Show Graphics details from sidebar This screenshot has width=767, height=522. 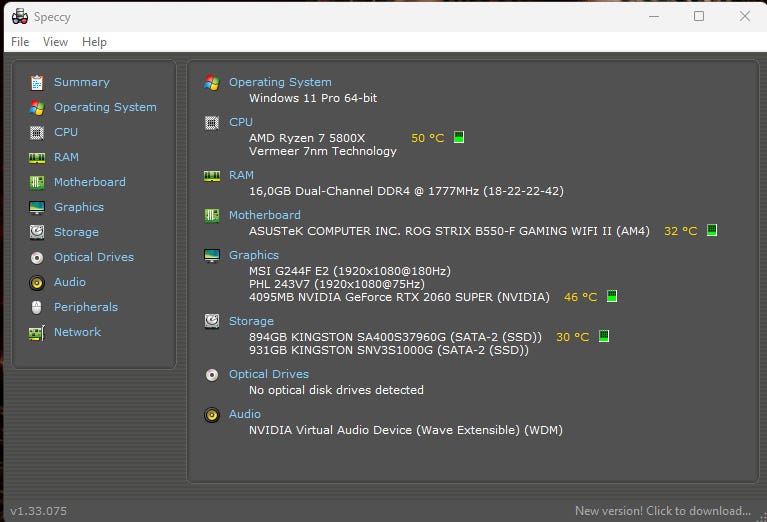pos(79,207)
